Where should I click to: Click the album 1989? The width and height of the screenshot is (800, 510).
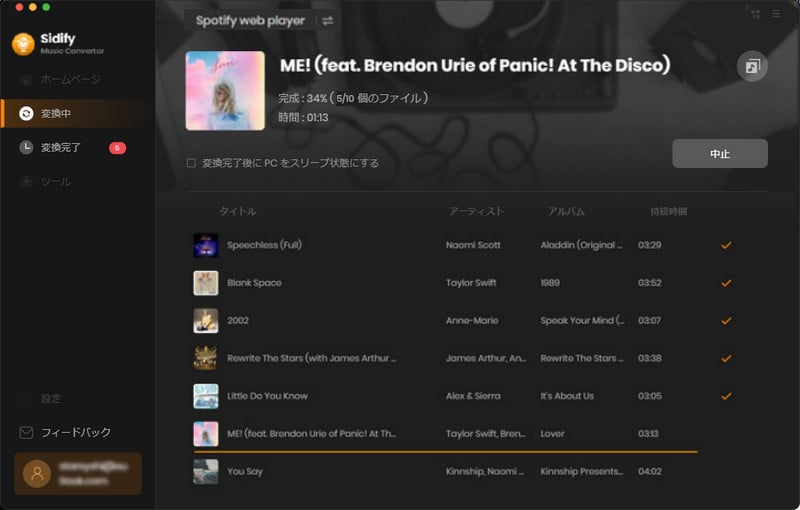point(550,283)
